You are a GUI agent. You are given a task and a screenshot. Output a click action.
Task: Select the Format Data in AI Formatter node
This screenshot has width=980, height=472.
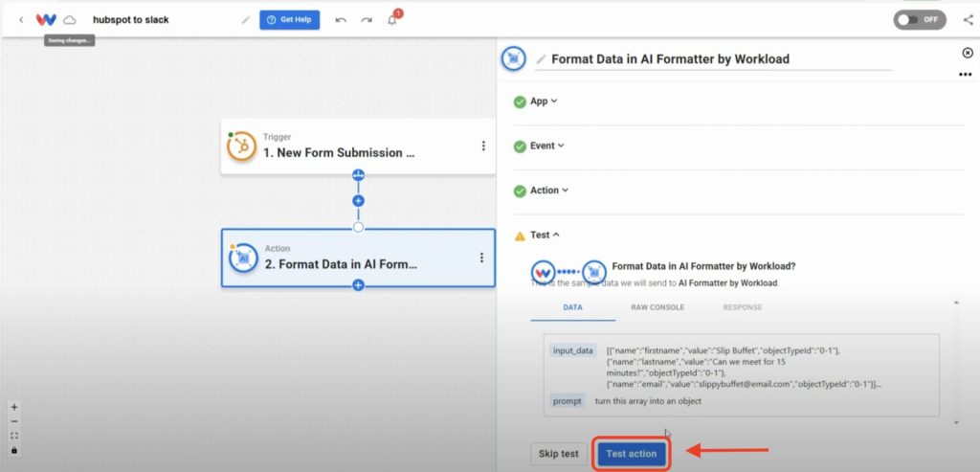point(358,258)
